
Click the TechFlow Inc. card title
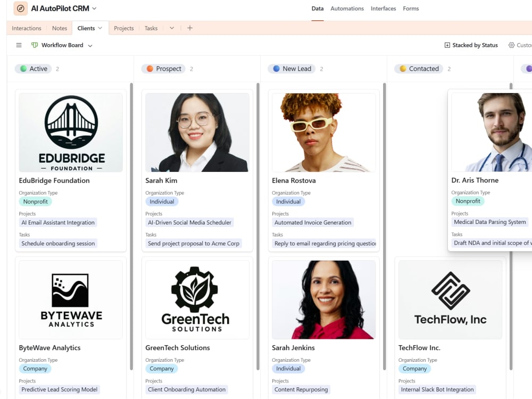tap(419, 348)
